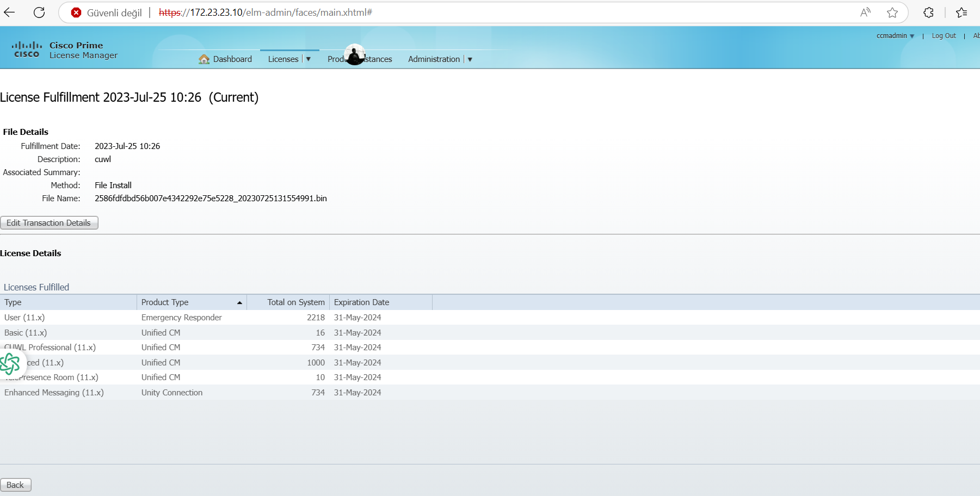980x496 pixels.
Task: Click the total value 1000
Action: [316, 363]
